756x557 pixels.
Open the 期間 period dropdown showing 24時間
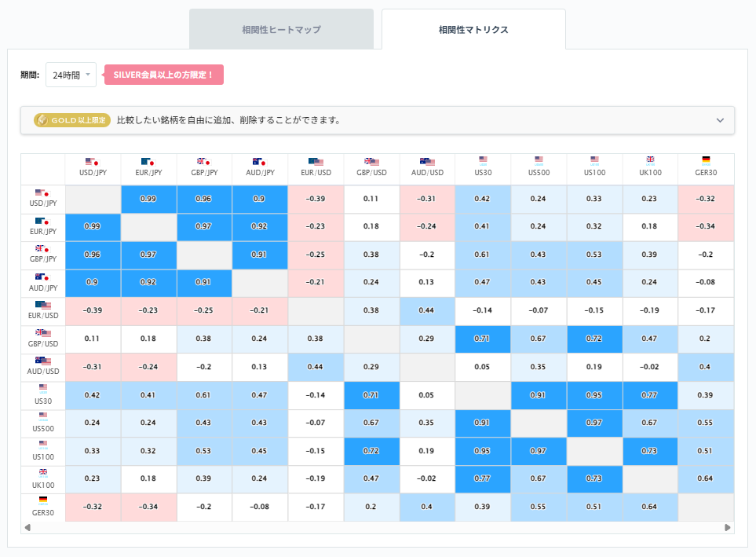(71, 74)
